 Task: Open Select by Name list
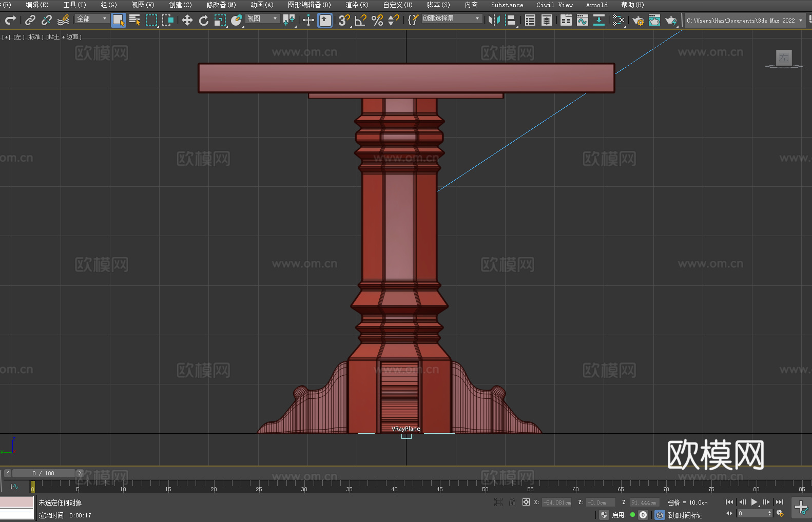135,20
